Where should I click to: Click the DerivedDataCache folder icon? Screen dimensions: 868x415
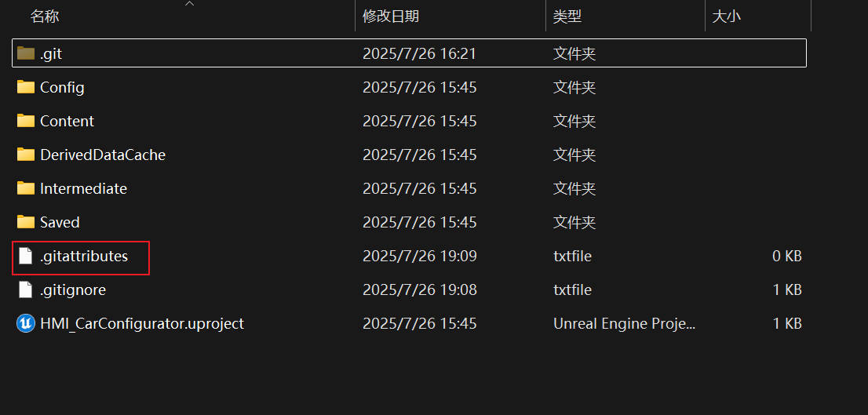pyautogui.click(x=25, y=155)
